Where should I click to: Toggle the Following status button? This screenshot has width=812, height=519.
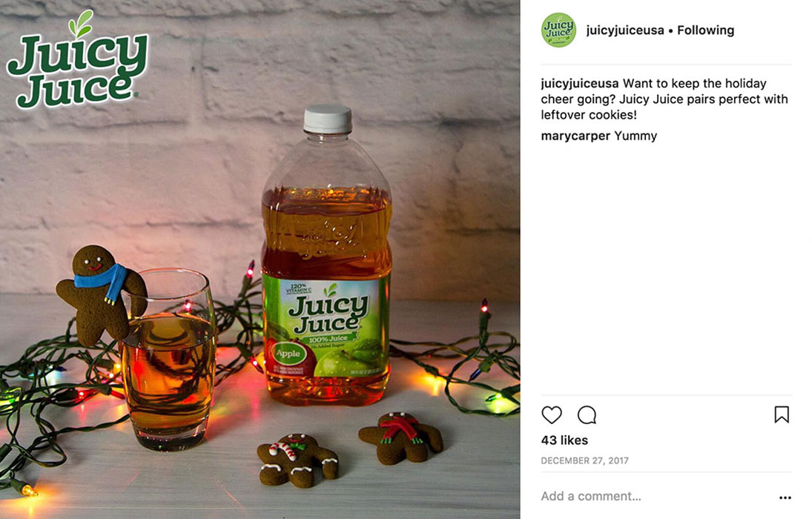click(705, 30)
